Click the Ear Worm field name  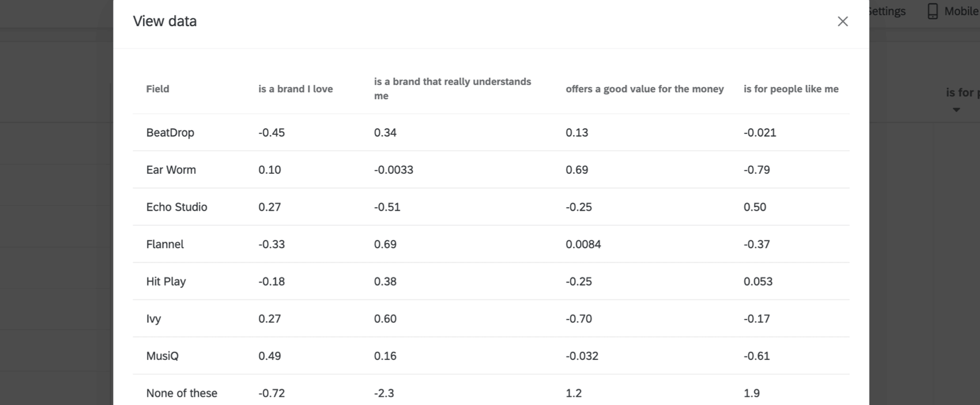click(x=171, y=170)
